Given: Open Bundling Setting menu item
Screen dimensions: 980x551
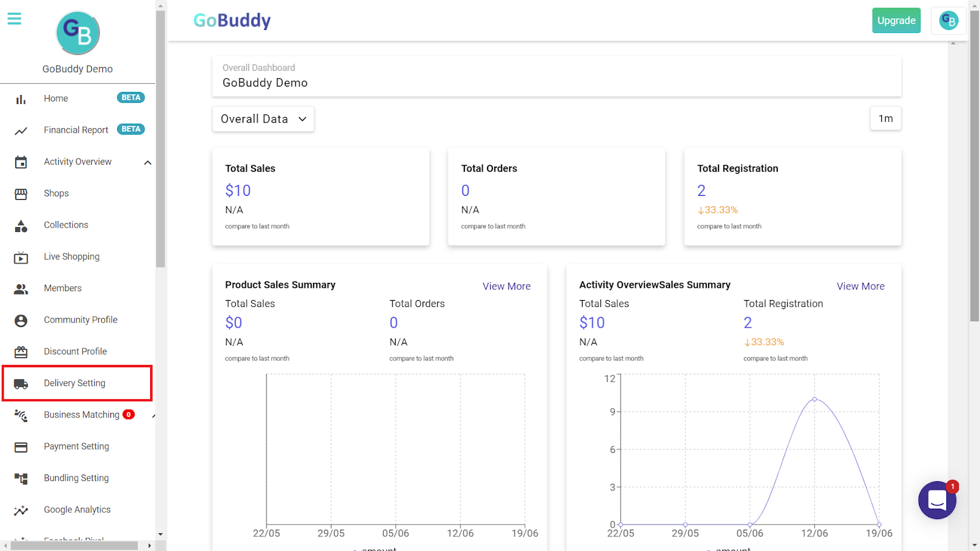Looking at the screenshot, I should [77, 478].
